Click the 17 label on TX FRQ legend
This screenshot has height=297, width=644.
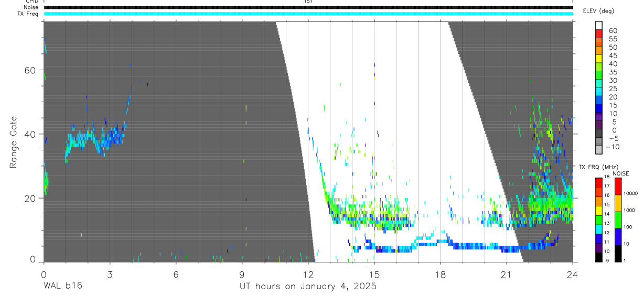tap(607, 186)
